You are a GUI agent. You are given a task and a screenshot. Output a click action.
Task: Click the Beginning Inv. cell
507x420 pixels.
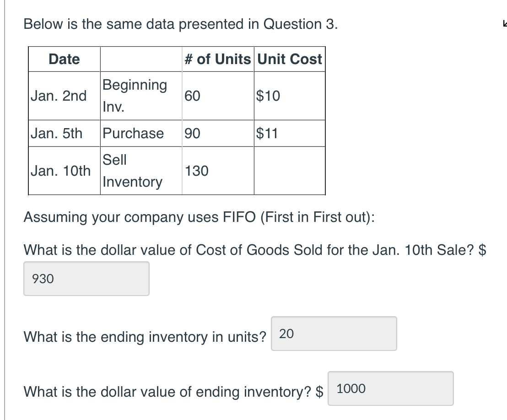135,96
